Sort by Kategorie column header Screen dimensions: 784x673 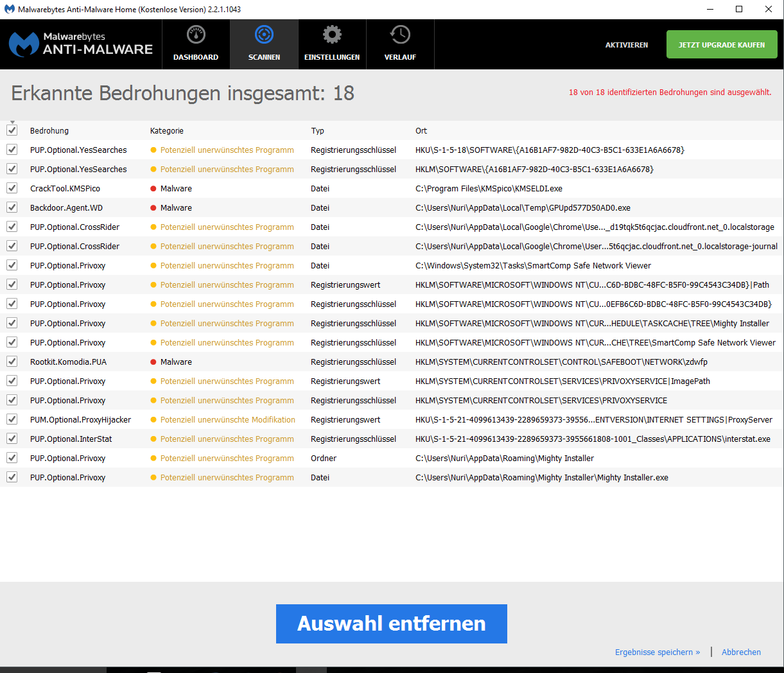coord(167,130)
